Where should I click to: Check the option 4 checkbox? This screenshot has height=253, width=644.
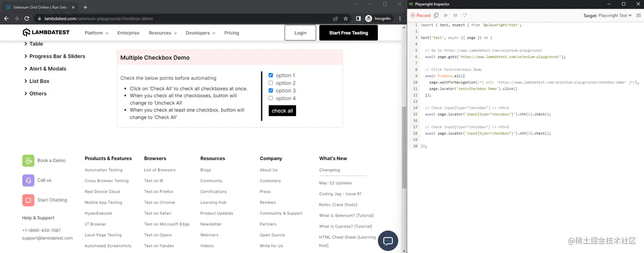click(x=271, y=98)
